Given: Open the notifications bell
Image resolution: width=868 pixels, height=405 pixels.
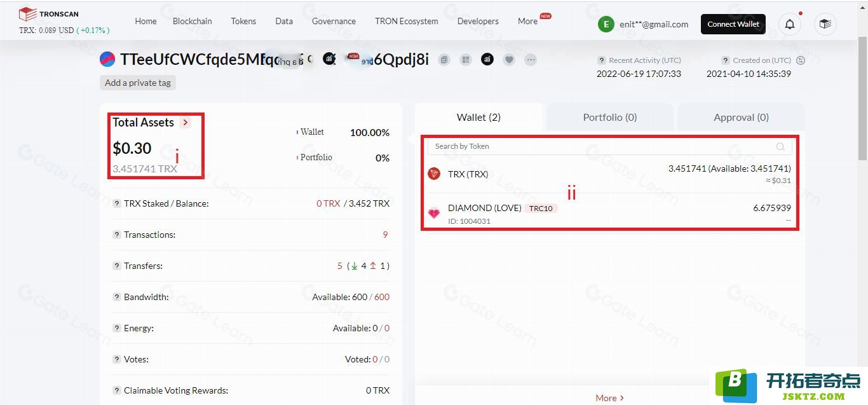Looking at the screenshot, I should (790, 24).
